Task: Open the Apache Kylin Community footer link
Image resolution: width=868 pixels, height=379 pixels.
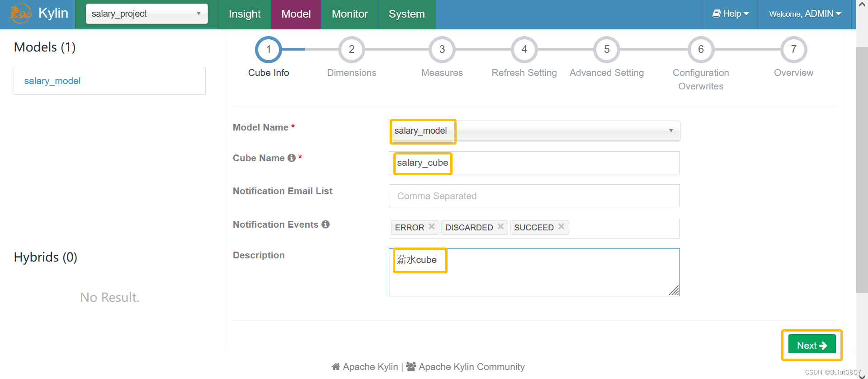Action: tap(472, 367)
